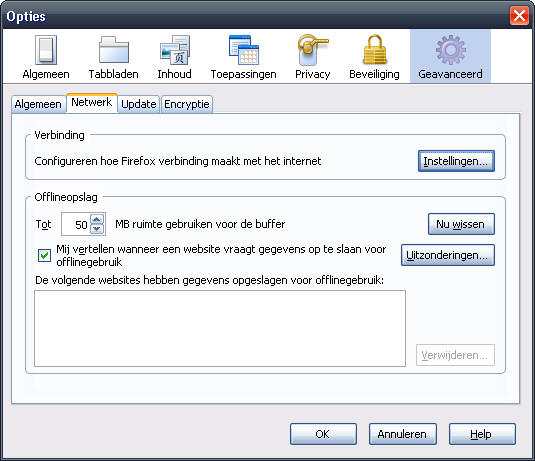This screenshot has height=461, width=535.
Task: Open the Algemeen light-switch panel icon
Action: [46, 57]
